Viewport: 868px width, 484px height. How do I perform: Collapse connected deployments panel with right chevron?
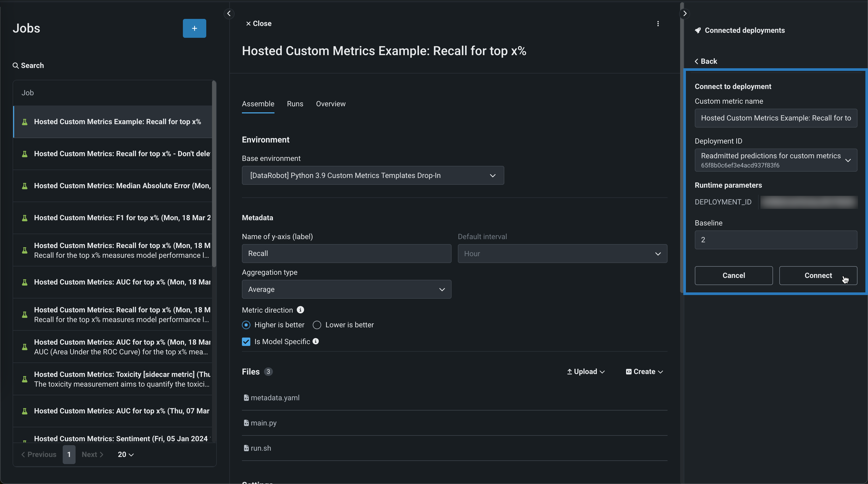pos(684,13)
